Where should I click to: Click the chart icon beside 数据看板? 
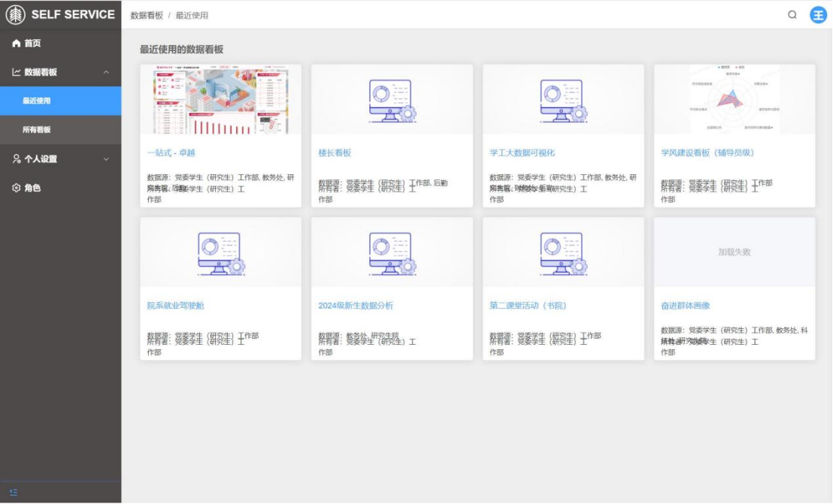(17, 72)
